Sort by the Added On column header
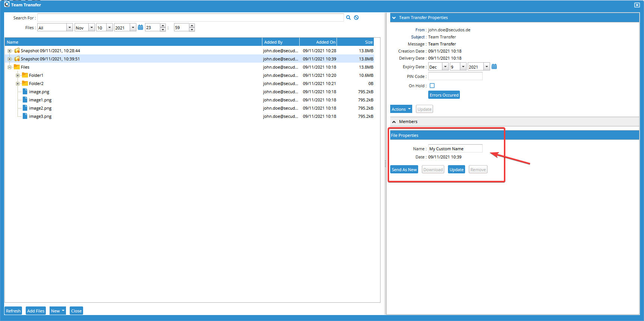The height and width of the screenshot is (321, 644). coord(318,42)
